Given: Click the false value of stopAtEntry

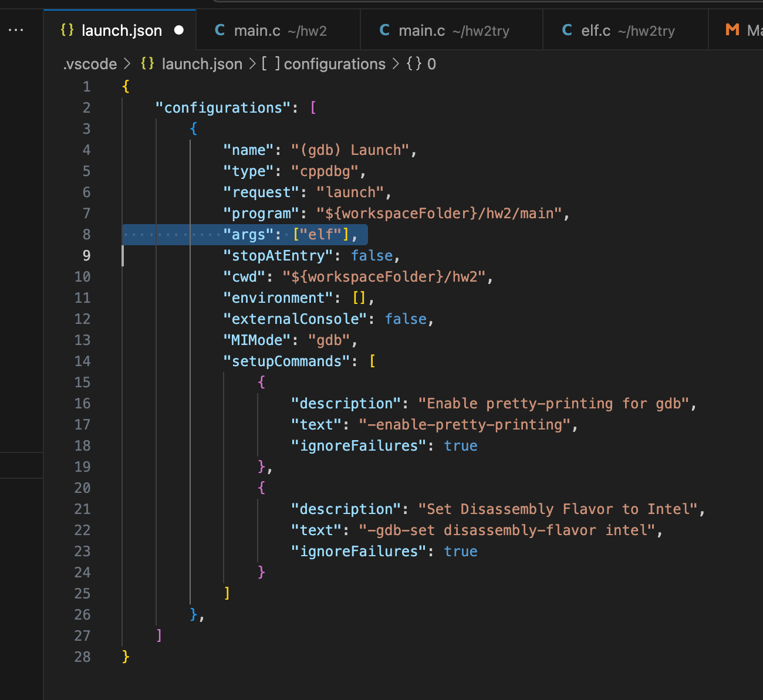Looking at the screenshot, I should tap(372, 256).
